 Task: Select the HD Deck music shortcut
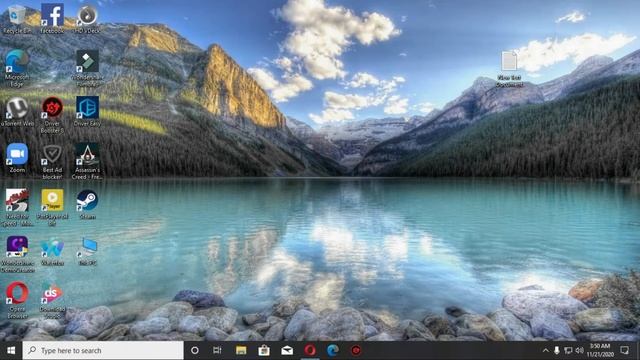[x=87, y=19]
